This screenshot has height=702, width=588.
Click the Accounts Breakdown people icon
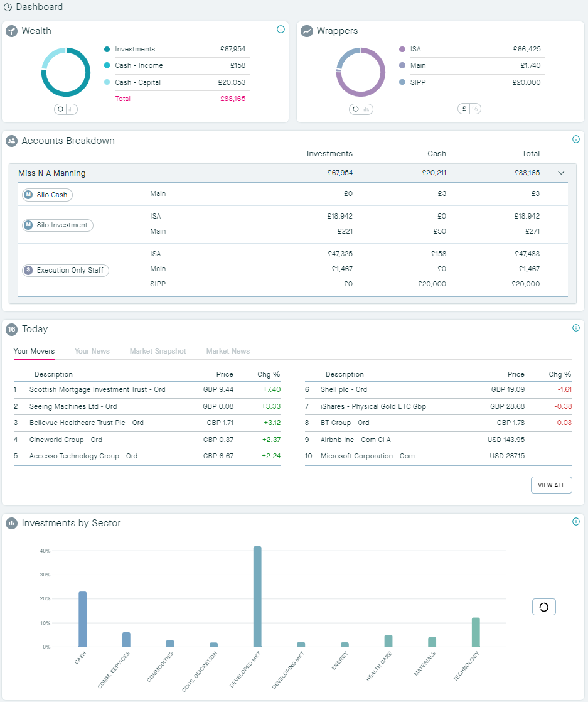click(x=11, y=141)
